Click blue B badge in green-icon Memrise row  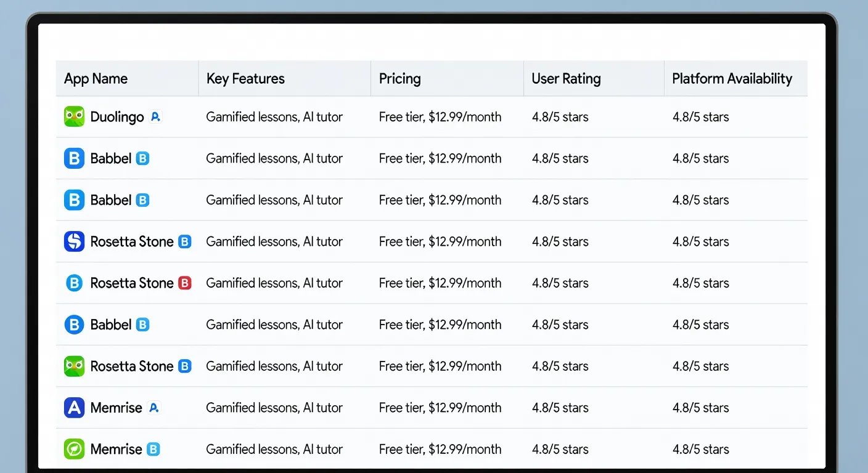pos(154,449)
